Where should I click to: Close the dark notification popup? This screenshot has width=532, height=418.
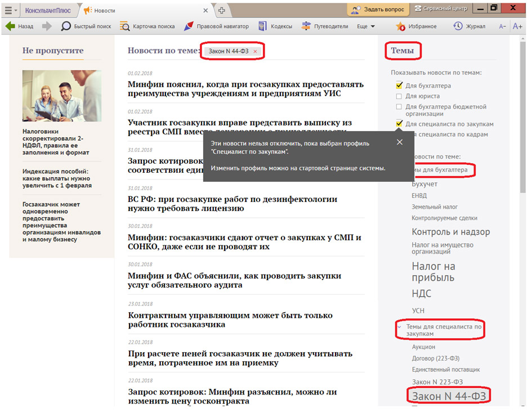(x=400, y=142)
